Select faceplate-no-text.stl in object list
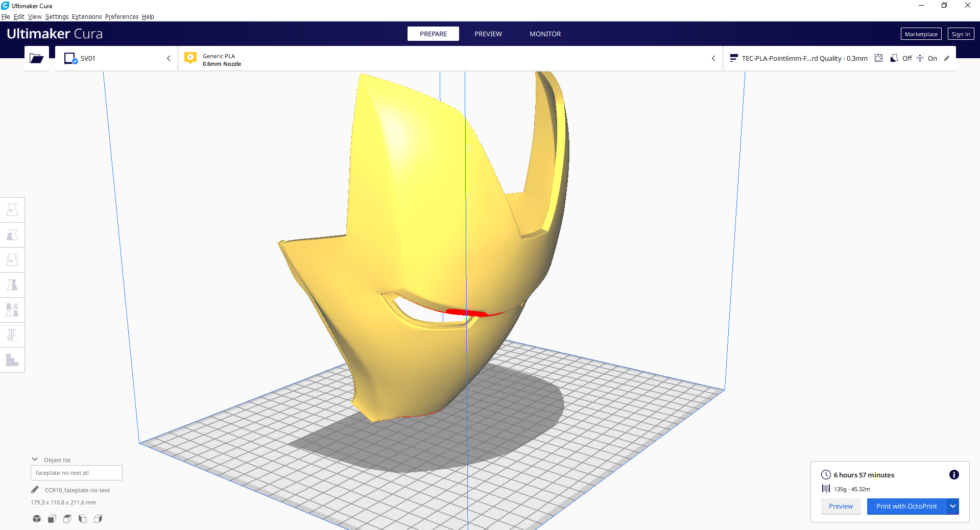The image size is (980, 530). (x=77, y=473)
